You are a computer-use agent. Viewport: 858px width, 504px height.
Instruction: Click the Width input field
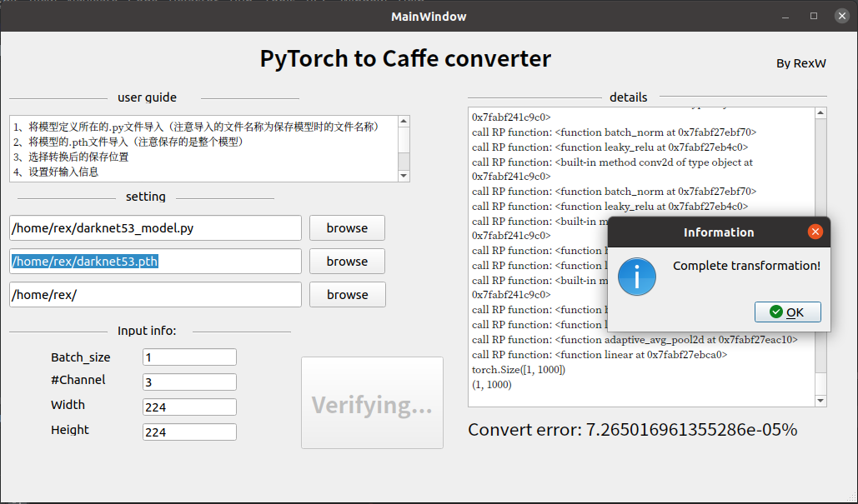click(x=189, y=407)
